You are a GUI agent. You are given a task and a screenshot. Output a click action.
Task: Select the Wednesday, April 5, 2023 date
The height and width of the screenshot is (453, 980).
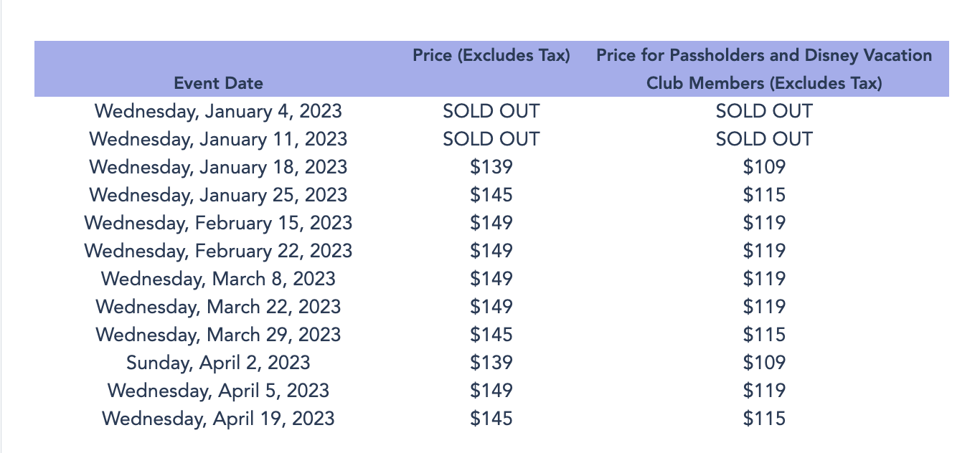point(218,391)
